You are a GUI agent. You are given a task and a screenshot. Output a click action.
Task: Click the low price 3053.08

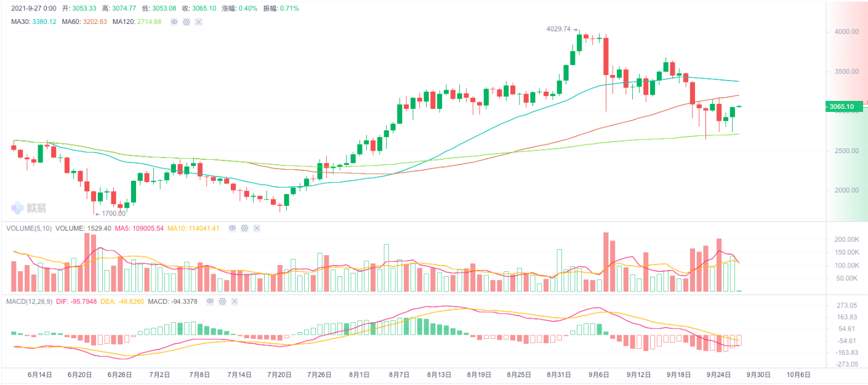pyautogui.click(x=163, y=9)
